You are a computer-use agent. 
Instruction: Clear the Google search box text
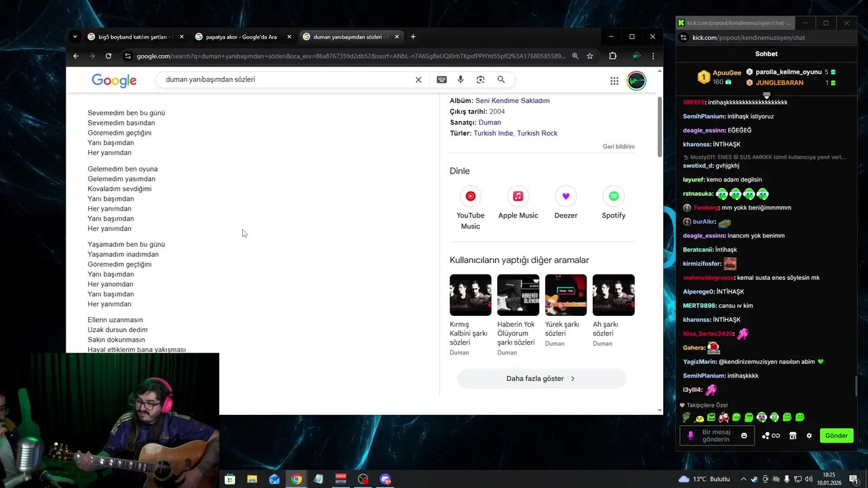[x=418, y=79]
